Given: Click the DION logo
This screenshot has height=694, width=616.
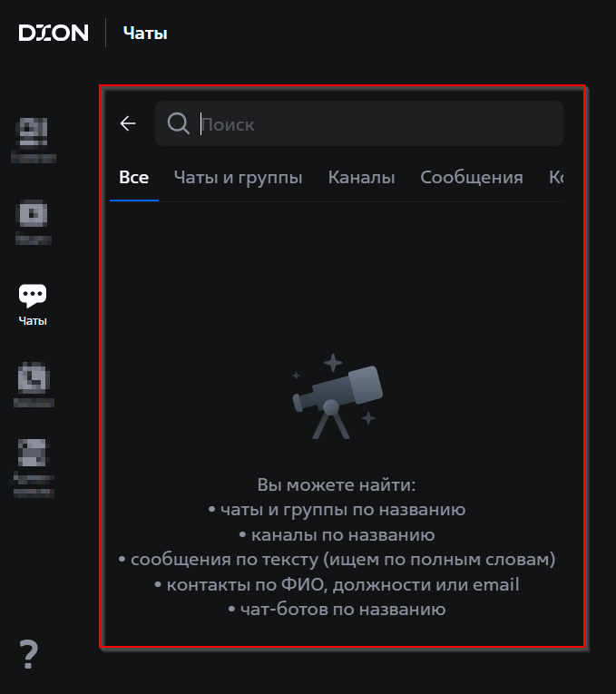Looking at the screenshot, I should pyautogui.click(x=54, y=34).
